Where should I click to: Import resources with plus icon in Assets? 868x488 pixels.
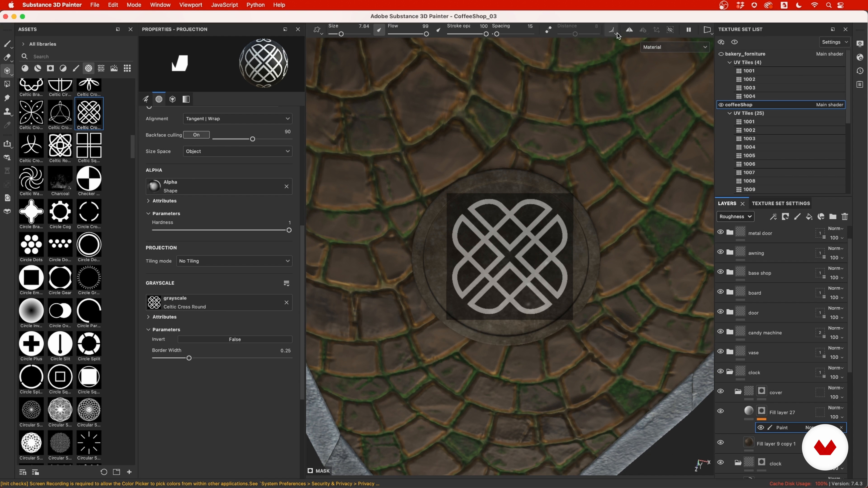(129, 472)
